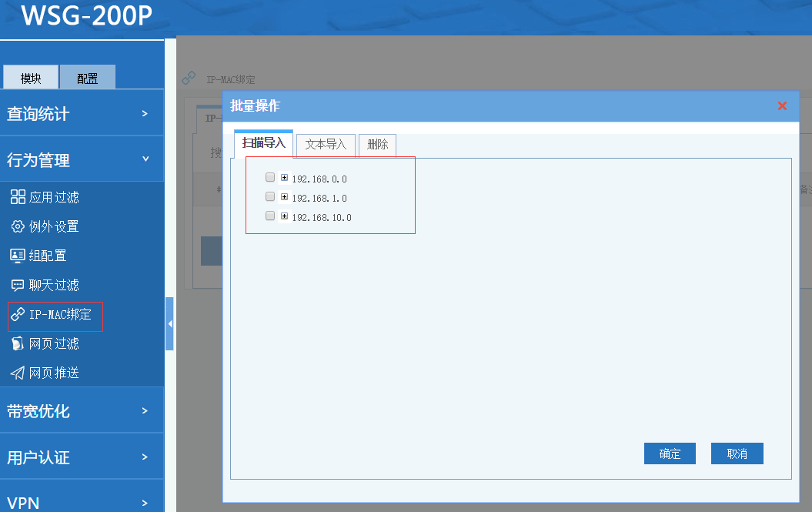
Task: Click the 组配置 user card icon
Action: pos(18,256)
